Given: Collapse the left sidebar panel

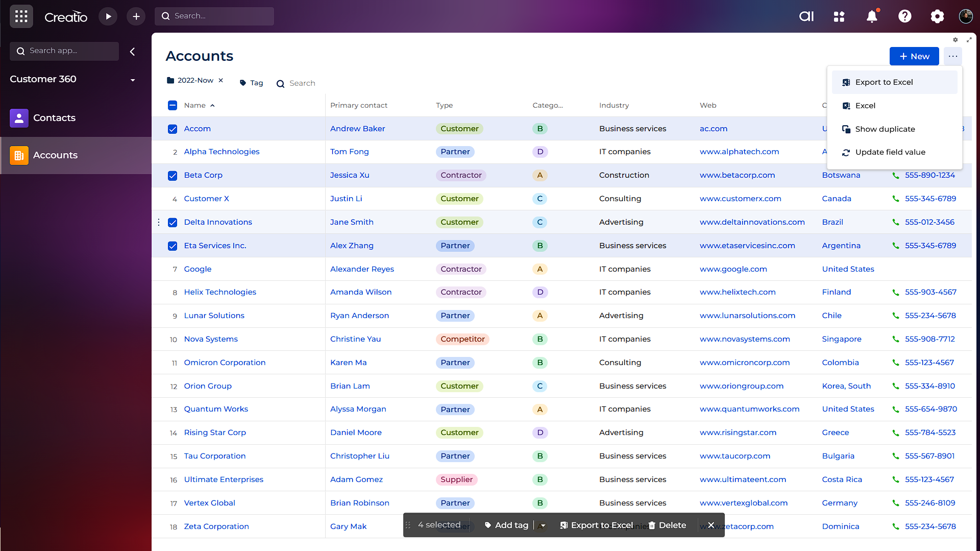Looking at the screenshot, I should tap(133, 52).
